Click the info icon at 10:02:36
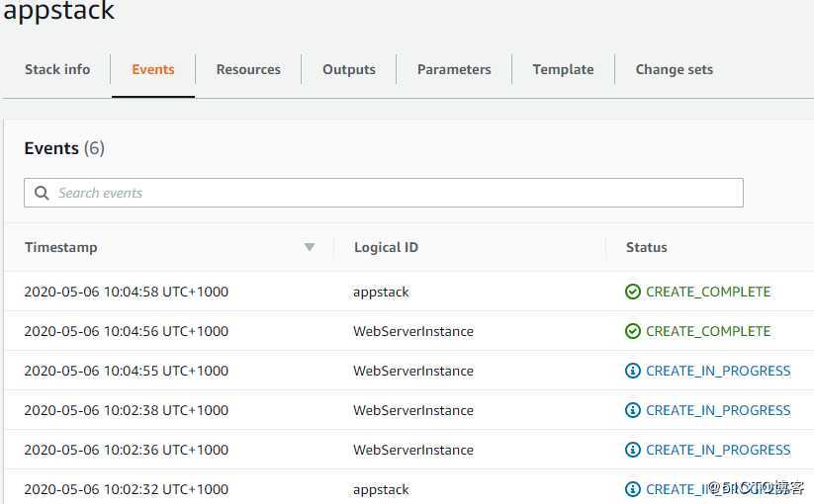 633,450
